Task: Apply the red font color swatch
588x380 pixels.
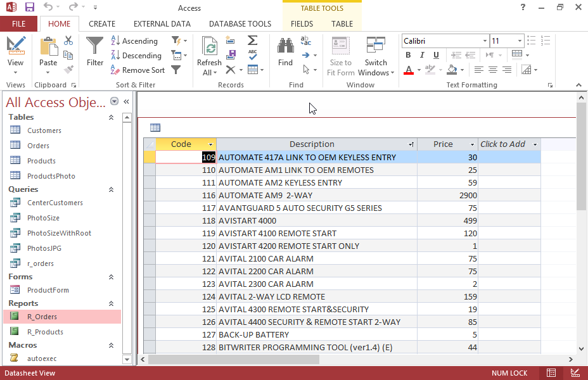Action: coord(409,70)
